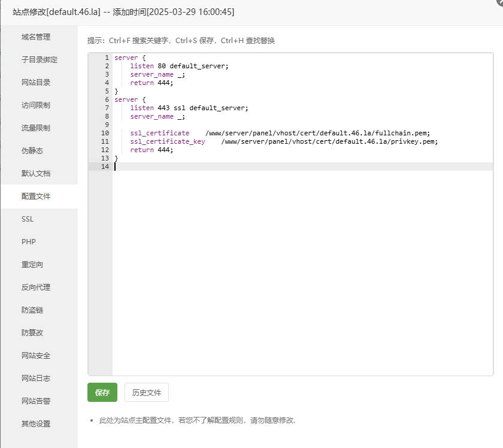Screen dimensions: 503x448
Task: Open 网站日志 tab
Action: [36, 379]
